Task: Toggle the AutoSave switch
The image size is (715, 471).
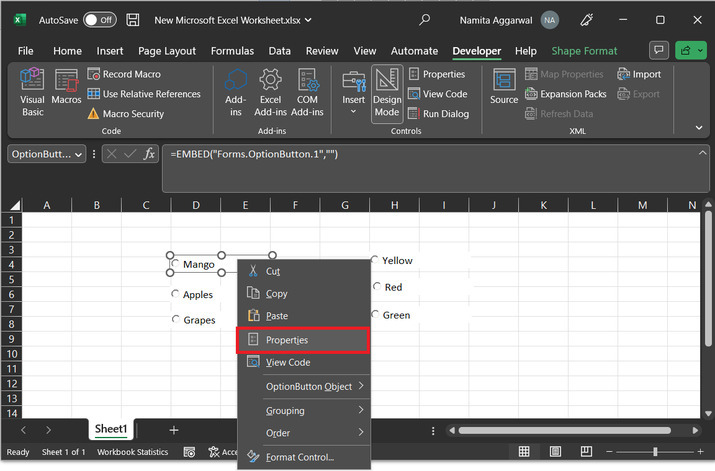Action: point(98,20)
